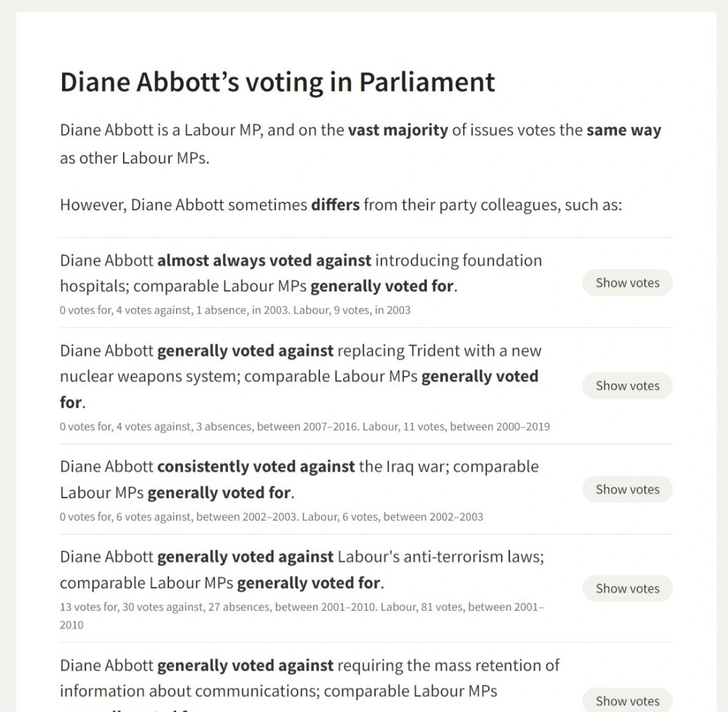Click the vote summary dated 2007–2016

click(305, 426)
